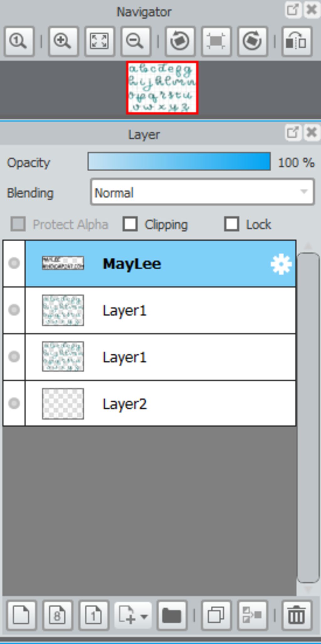Screen dimensions: 321x644
Task: Create a new folder layer
Action: coord(172,615)
